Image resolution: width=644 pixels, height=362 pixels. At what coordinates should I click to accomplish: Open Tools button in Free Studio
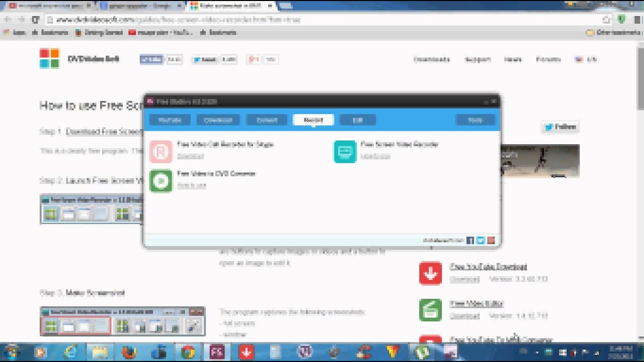pos(475,120)
